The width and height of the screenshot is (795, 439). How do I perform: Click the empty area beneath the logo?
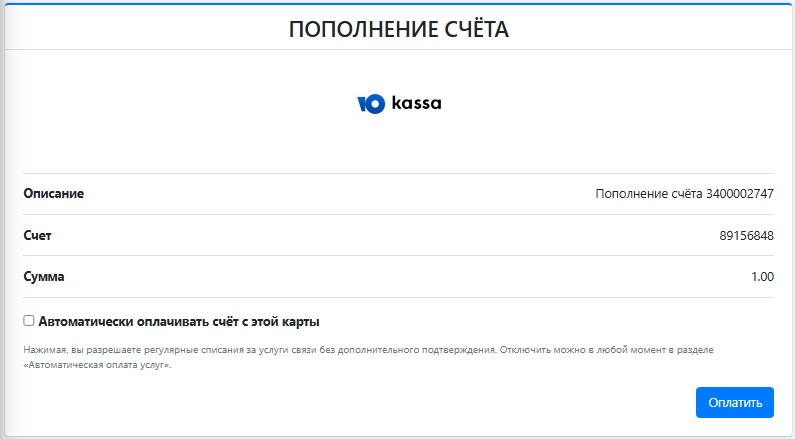pos(399,144)
